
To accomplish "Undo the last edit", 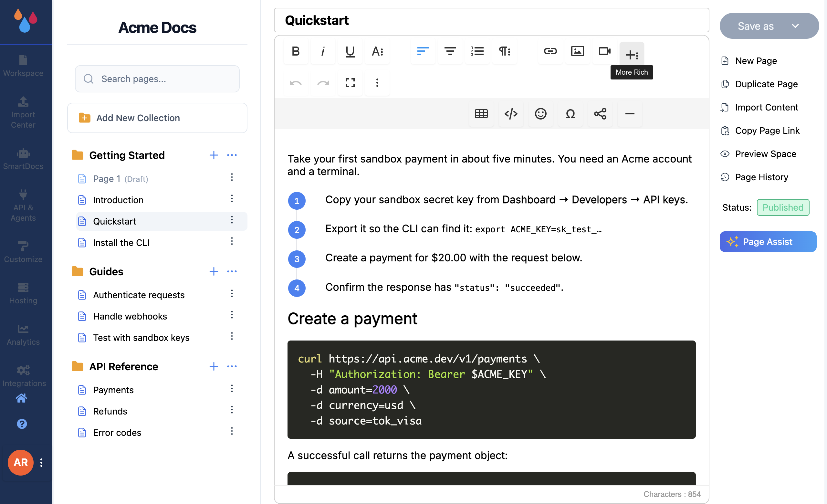I will click(x=295, y=82).
